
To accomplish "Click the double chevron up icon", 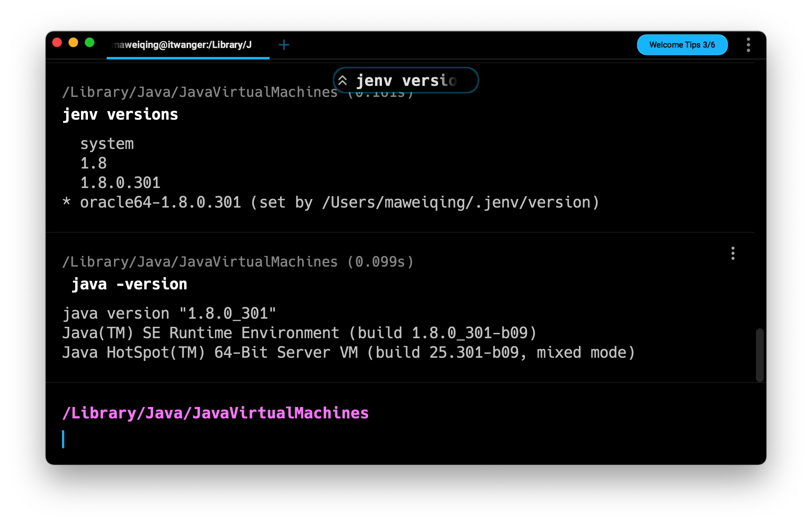I will (x=343, y=81).
